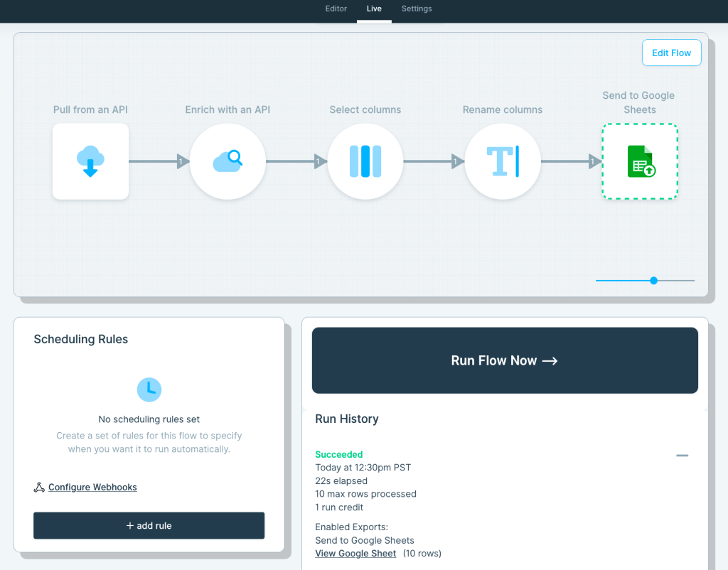Collapse the Succeeded run history entry

682,455
